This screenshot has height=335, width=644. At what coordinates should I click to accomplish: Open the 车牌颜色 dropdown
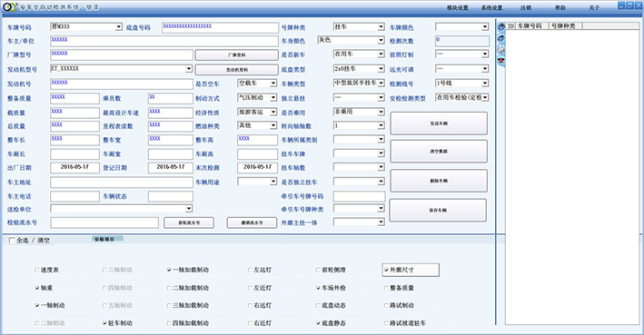tap(485, 27)
